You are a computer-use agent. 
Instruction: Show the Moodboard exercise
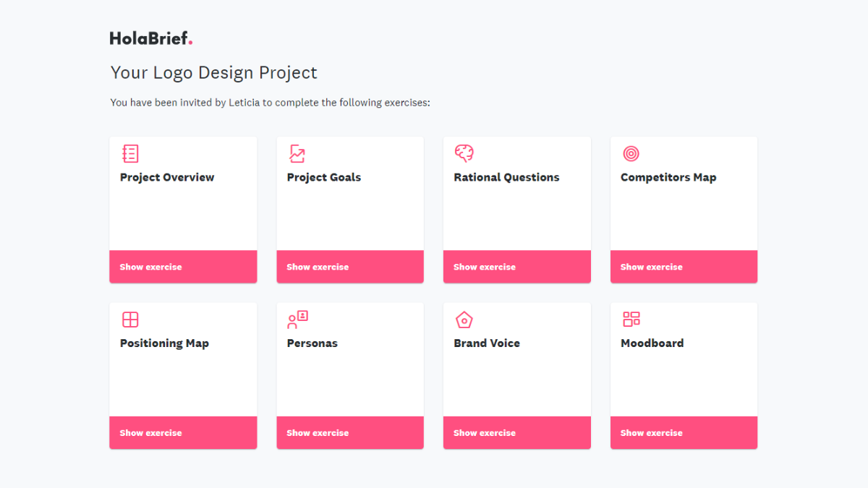[684, 432]
